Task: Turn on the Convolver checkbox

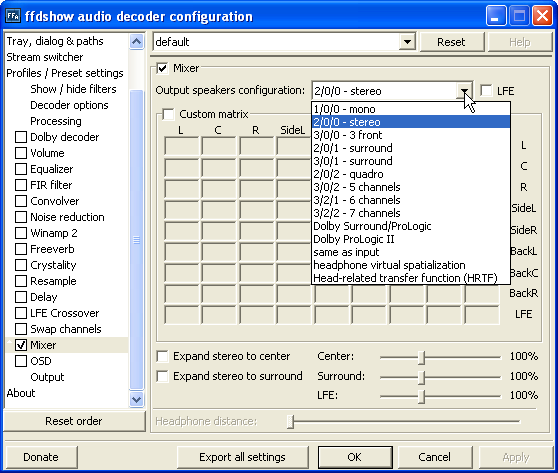Action: [x=21, y=201]
